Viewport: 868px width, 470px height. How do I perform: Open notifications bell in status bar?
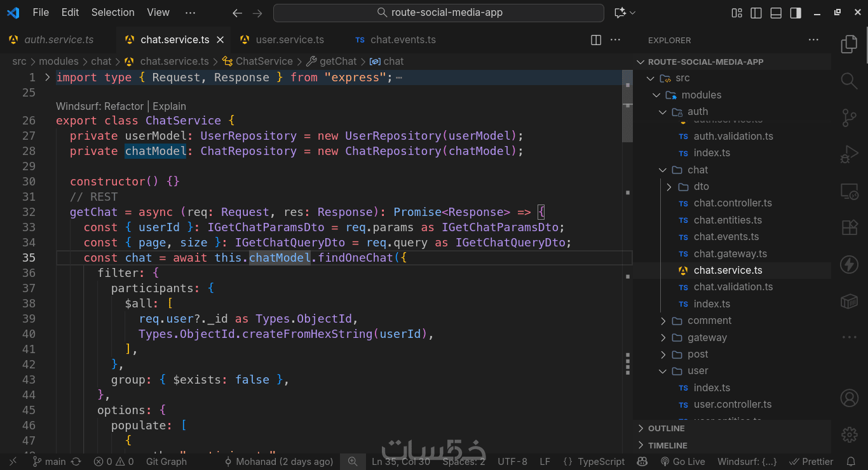[x=851, y=462]
